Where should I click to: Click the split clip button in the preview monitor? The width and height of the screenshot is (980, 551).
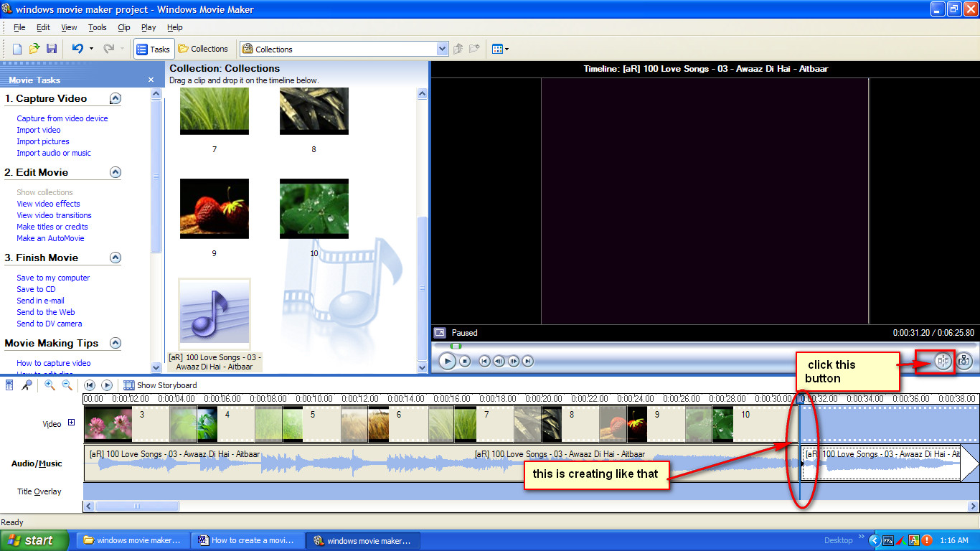click(x=943, y=361)
